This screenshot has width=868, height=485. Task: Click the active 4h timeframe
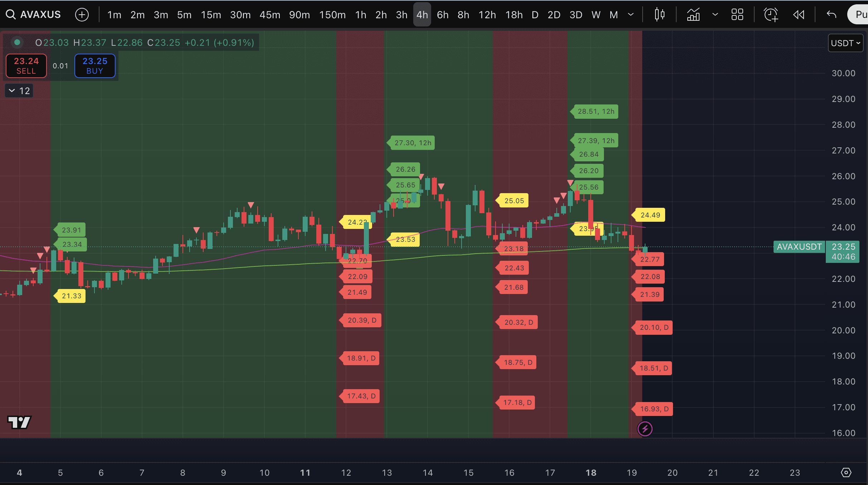click(422, 15)
